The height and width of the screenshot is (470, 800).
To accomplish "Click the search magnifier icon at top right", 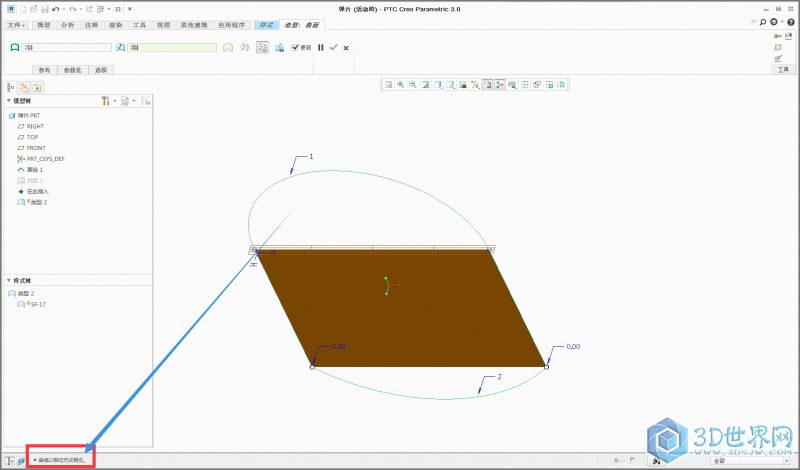I will (x=763, y=22).
